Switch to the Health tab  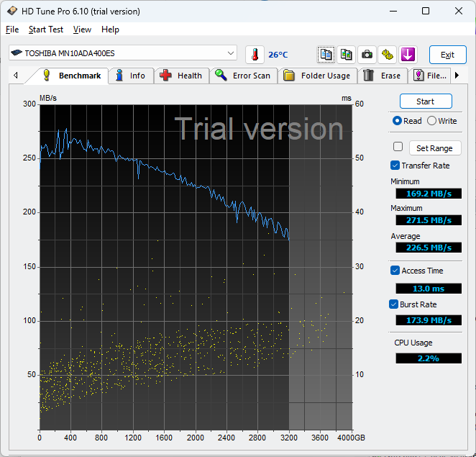183,76
